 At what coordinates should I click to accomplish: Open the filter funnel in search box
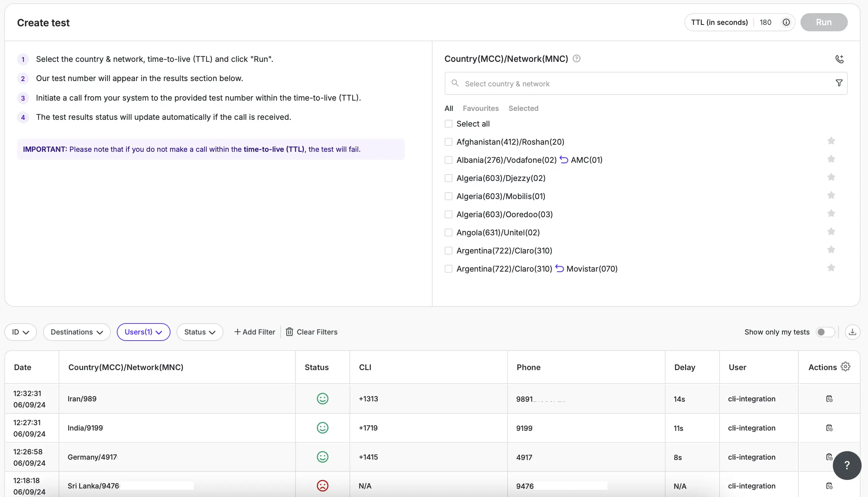839,83
